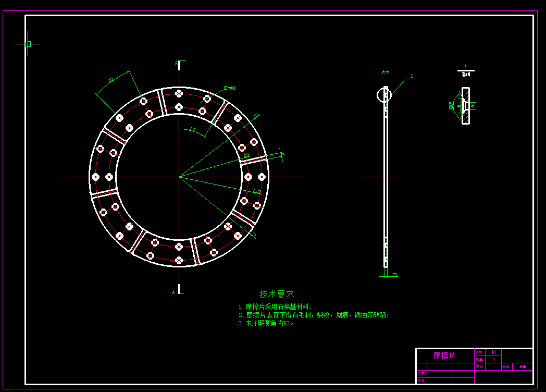Select the 材料 label in title block
Viewport: 546px width, 392px height.
(x=505, y=366)
